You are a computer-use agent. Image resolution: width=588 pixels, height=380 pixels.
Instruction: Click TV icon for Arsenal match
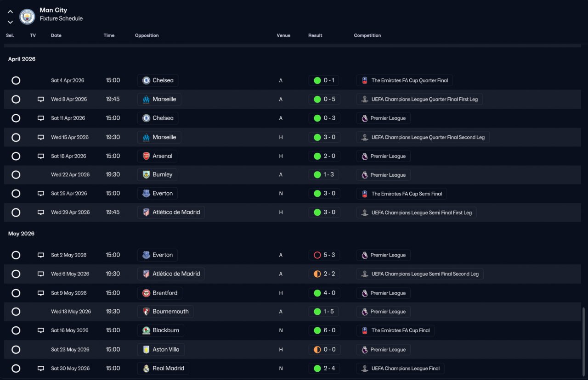(x=41, y=156)
